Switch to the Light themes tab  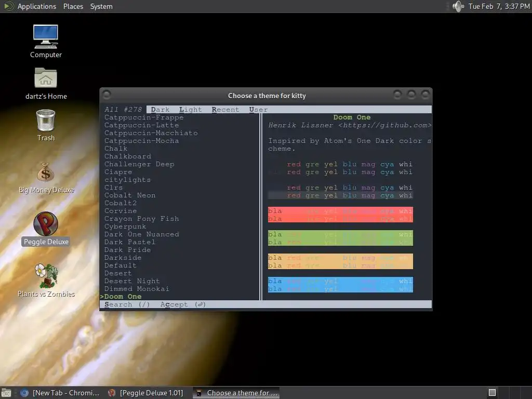pyautogui.click(x=190, y=110)
